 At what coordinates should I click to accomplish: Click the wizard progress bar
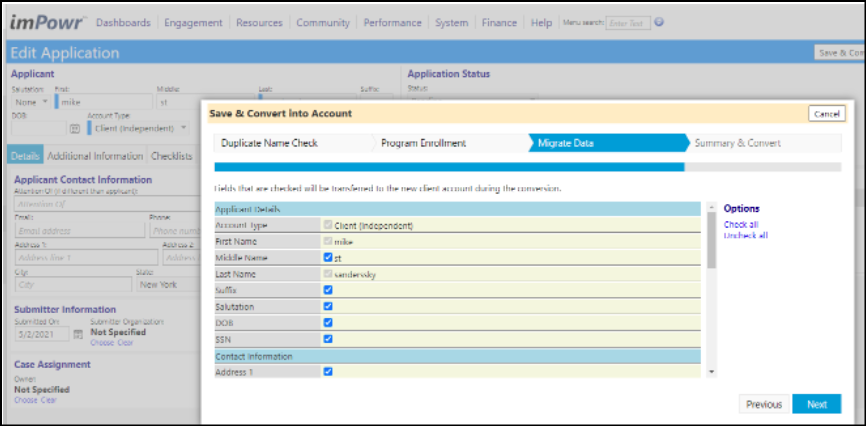[528, 167]
